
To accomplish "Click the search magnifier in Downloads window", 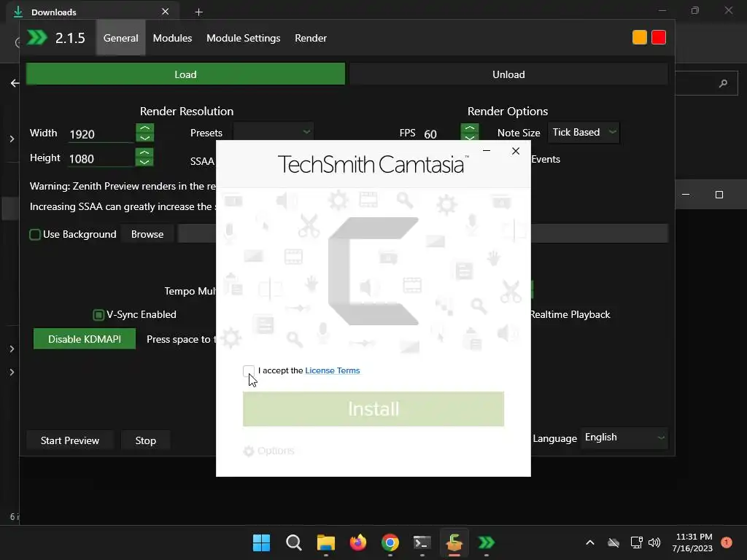I will 723,83.
